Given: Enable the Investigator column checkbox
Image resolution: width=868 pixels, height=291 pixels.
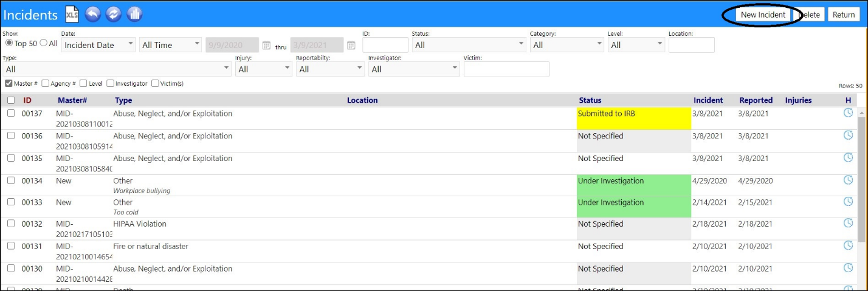Looking at the screenshot, I should (x=110, y=83).
